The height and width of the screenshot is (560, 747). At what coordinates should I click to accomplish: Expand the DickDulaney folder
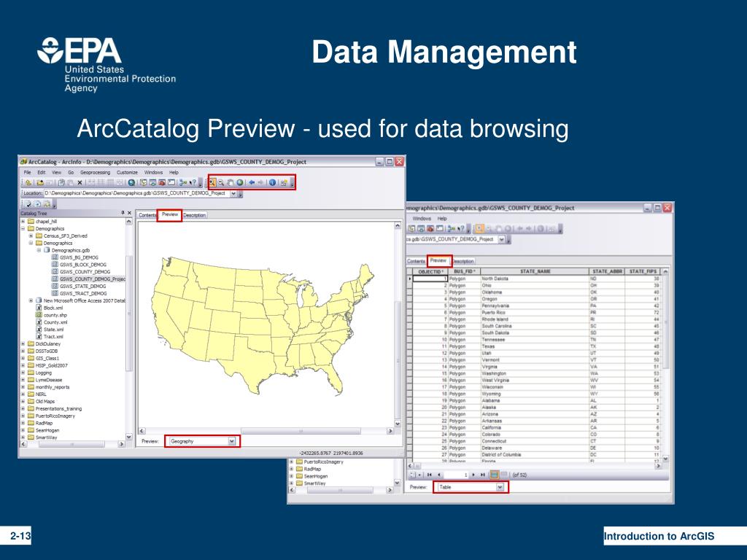[x=23, y=344]
